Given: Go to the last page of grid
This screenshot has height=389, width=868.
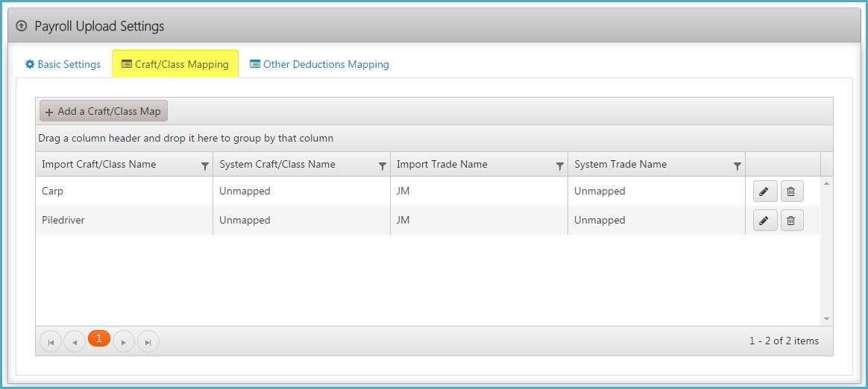Looking at the screenshot, I should tap(148, 342).
